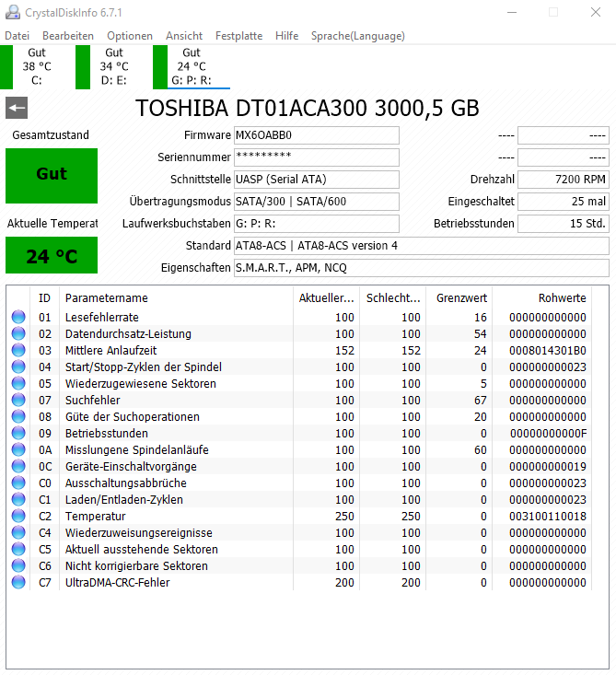
Task: Click the Eigenschaften field S.M.A.R.T., APM, NCQ
Action: (422, 268)
